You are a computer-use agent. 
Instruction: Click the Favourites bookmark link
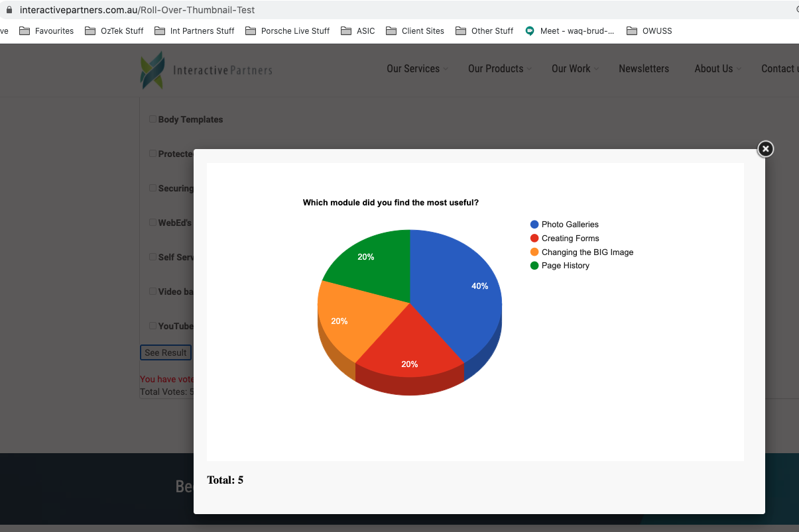54,30
